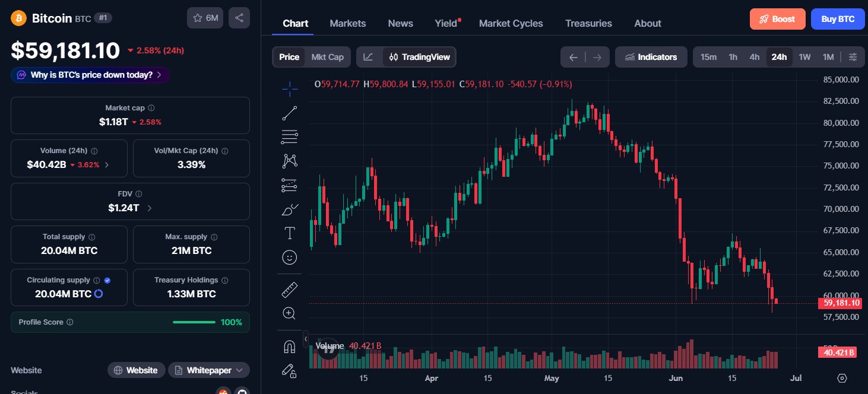
Task: Click Circulating supply info icon
Action: point(96,280)
